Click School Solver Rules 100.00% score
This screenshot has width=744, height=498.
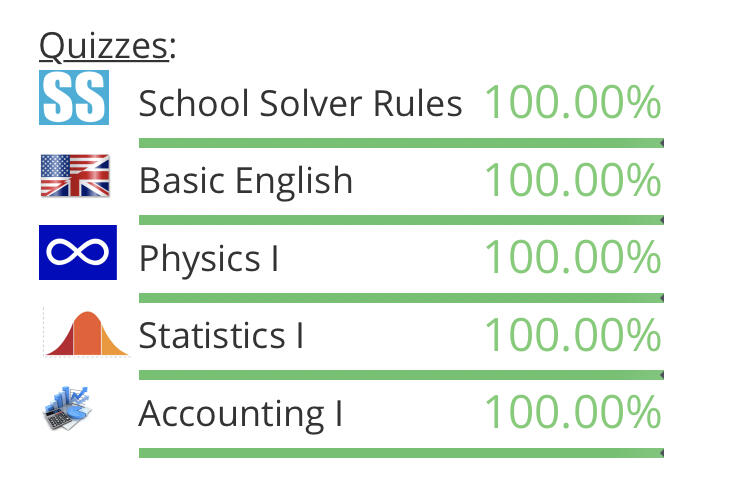(572, 102)
